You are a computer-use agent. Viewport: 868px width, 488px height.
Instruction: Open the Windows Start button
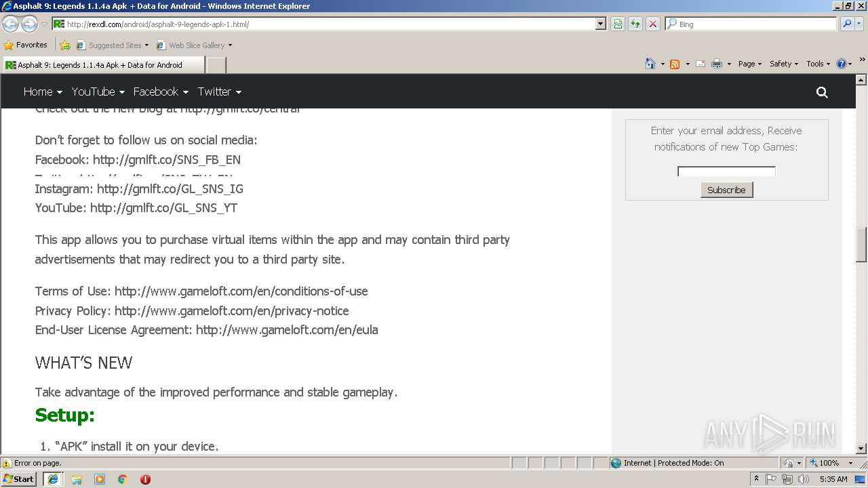[18, 479]
